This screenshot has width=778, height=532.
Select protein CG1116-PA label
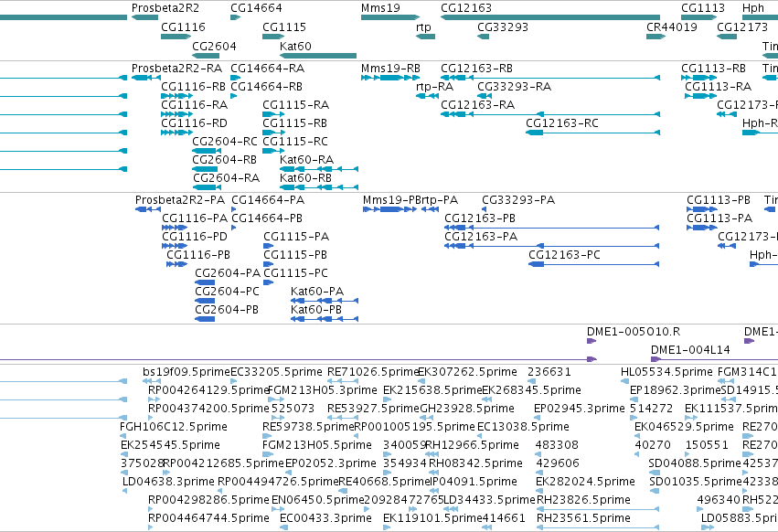click(195, 218)
